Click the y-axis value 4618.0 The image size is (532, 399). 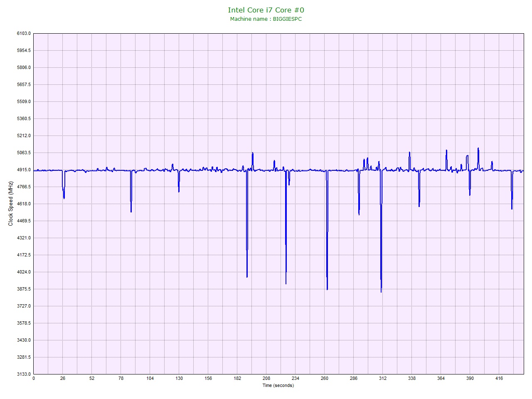click(x=24, y=204)
